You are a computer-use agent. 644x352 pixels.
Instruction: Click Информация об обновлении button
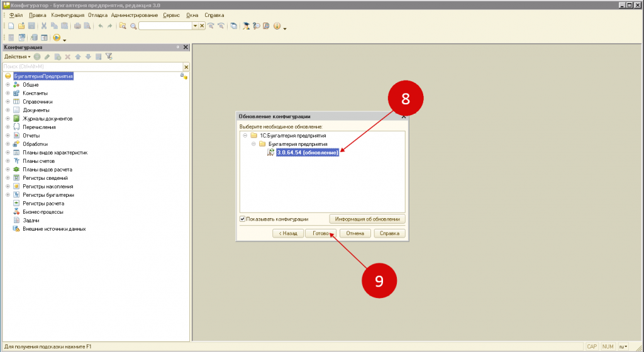tap(367, 219)
